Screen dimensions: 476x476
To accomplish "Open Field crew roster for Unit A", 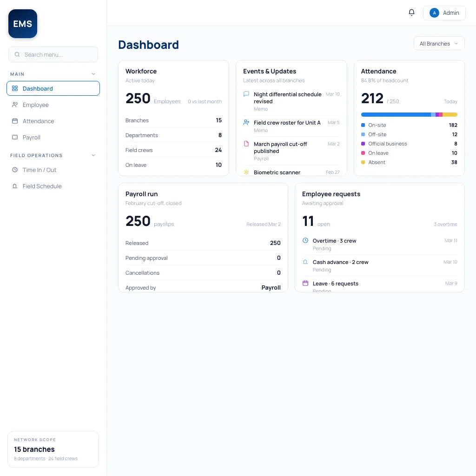I will click(x=291, y=126).
